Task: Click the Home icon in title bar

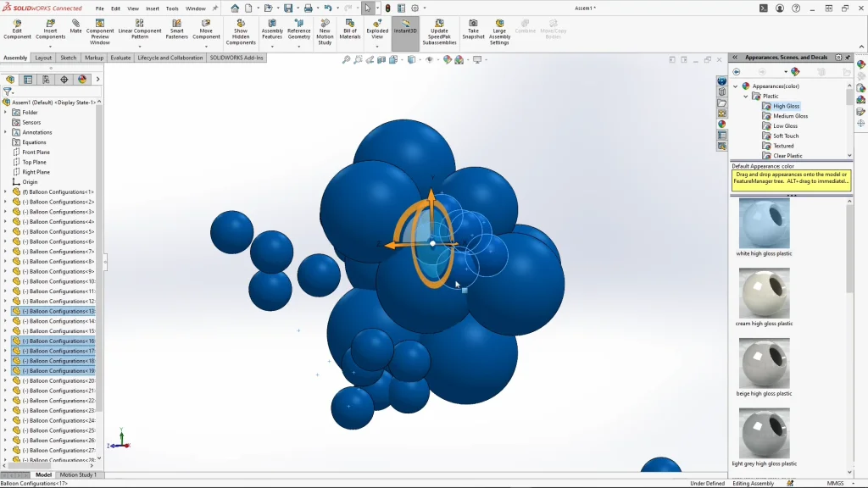Action: [235, 8]
